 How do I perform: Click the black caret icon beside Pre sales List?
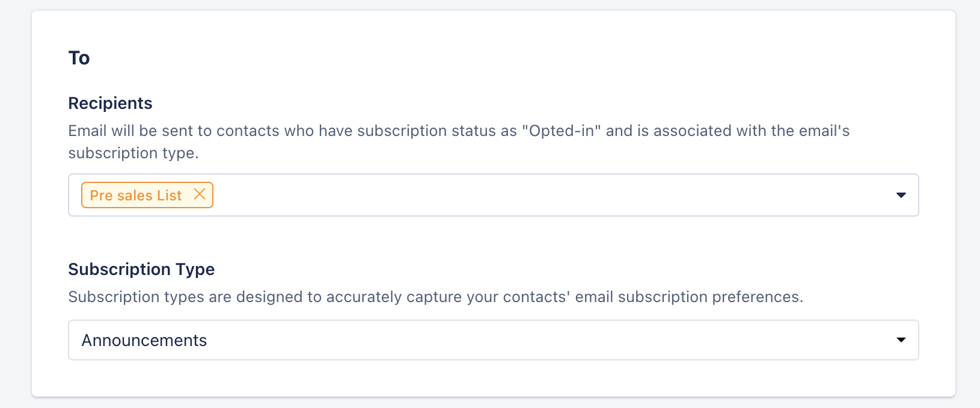tap(901, 195)
